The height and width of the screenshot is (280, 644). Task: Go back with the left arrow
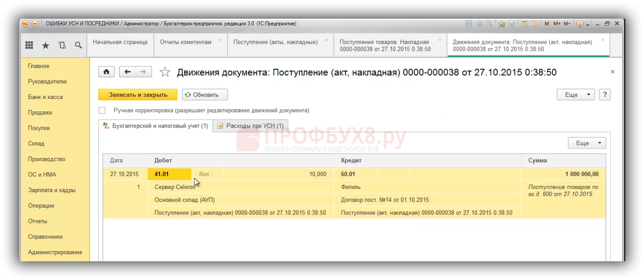127,72
